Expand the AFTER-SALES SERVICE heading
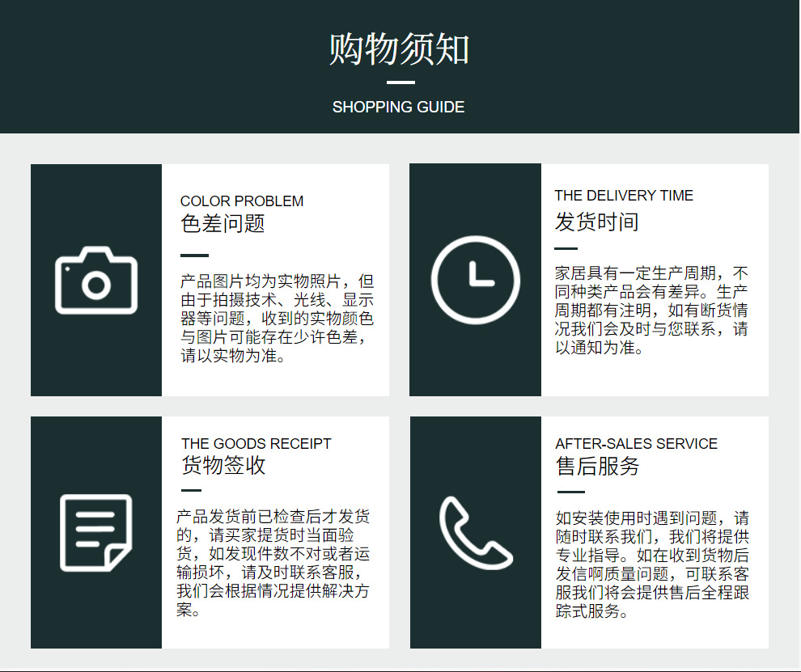801x672 pixels. (x=636, y=443)
